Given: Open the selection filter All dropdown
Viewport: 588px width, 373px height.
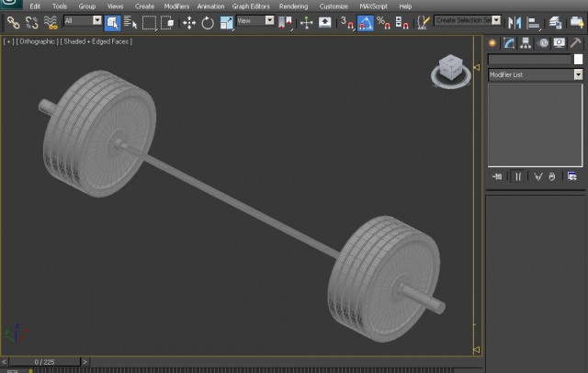Looking at the screenshot, I should pyautogui.click(x=97, y=20).
